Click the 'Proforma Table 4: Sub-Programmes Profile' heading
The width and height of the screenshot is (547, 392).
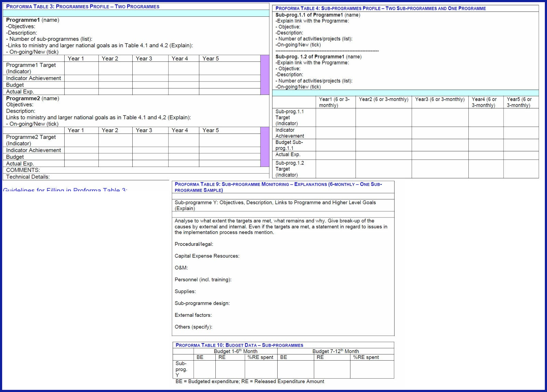tap(381, 8)
